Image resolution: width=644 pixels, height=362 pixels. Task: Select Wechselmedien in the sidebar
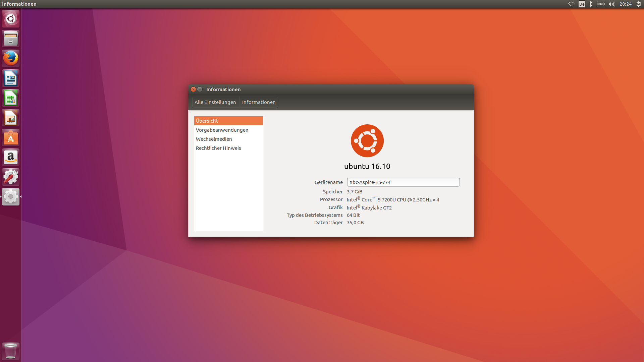click(x=214, y=139)
